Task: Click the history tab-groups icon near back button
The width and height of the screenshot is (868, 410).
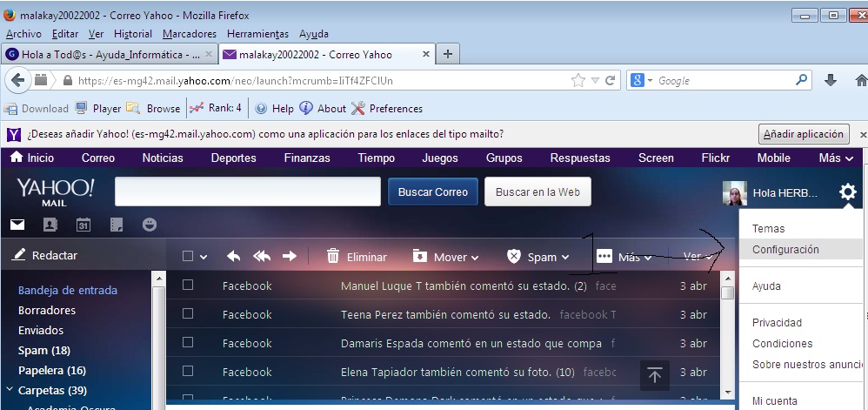Action: pos(40,80)
